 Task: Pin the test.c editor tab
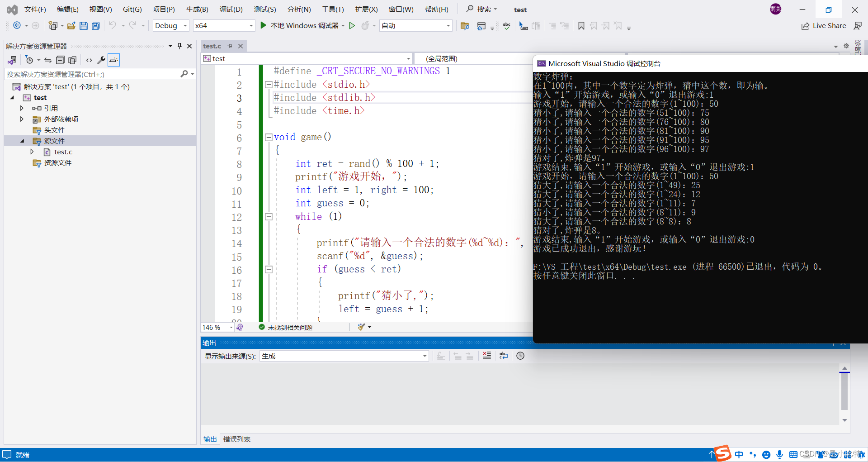tap(230, 46)
